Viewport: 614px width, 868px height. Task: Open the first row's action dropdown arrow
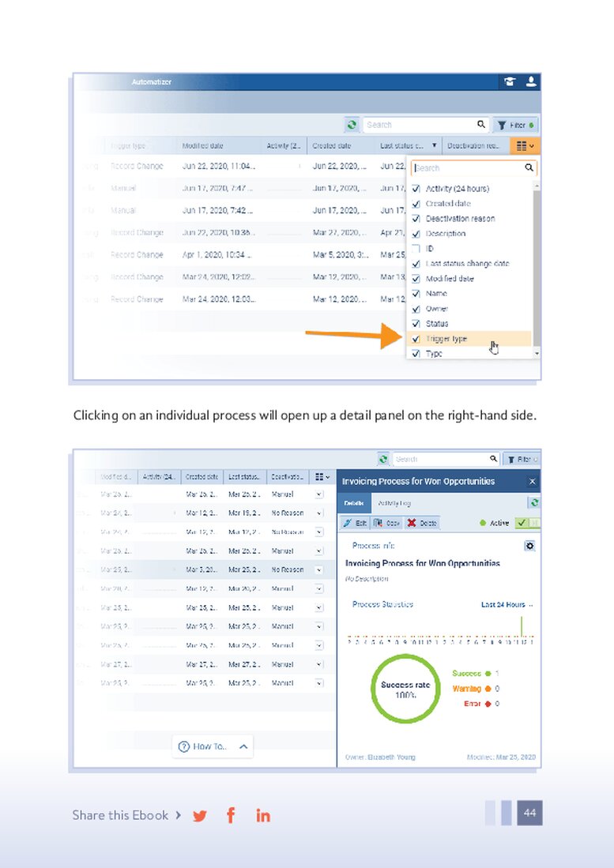click(x=319, y=494)
